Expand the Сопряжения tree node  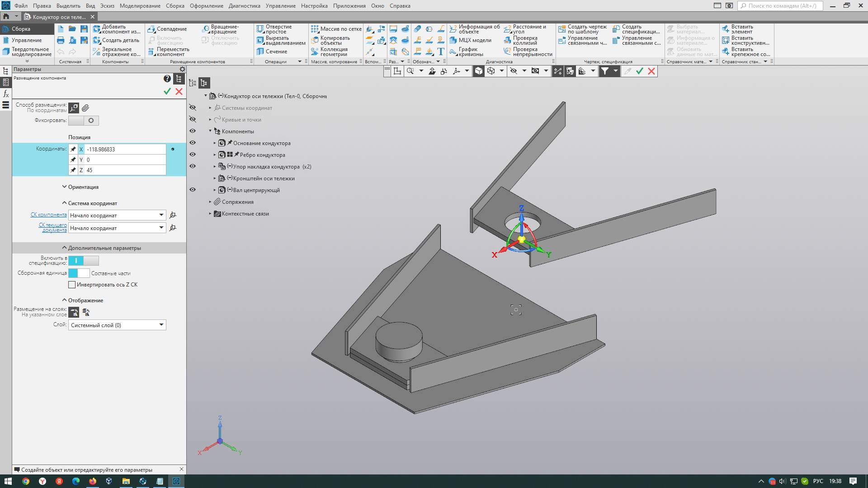tap(210, 202)
